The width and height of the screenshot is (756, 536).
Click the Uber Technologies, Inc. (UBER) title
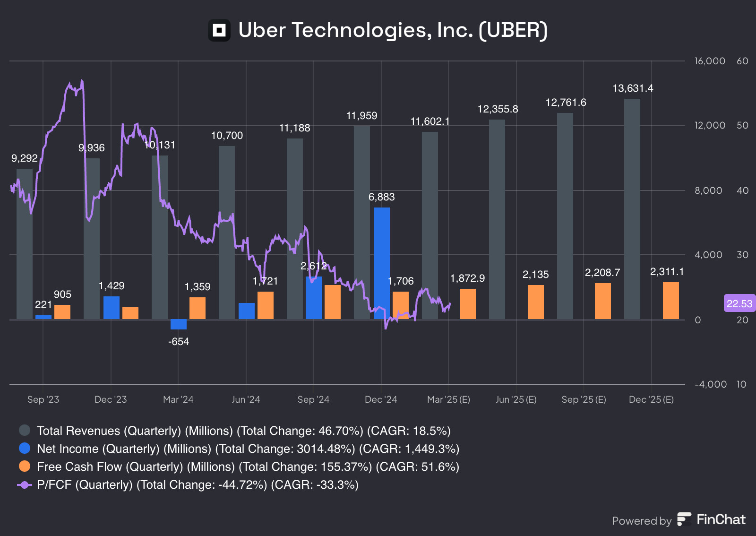pos(393,30)
